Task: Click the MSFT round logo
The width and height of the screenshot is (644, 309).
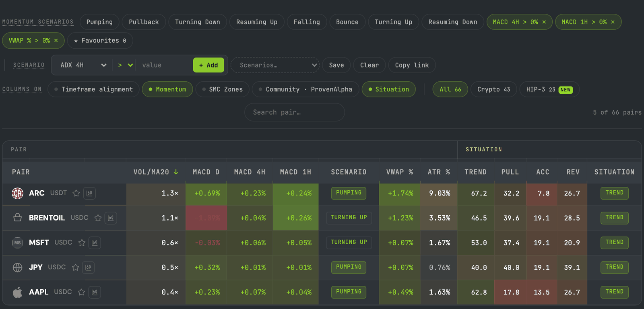Action: (17, 243)
